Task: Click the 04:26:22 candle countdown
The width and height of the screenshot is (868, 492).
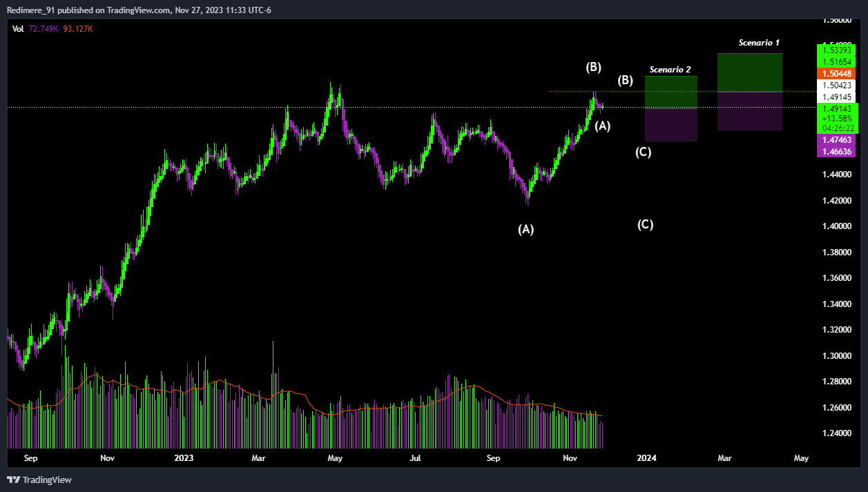Action: click(x=837, y=128)
